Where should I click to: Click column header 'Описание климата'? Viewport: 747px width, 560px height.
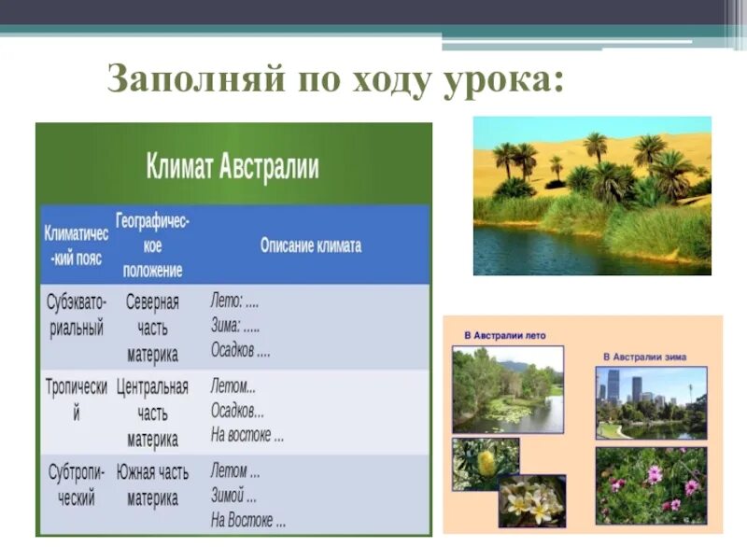coord(311,245)
